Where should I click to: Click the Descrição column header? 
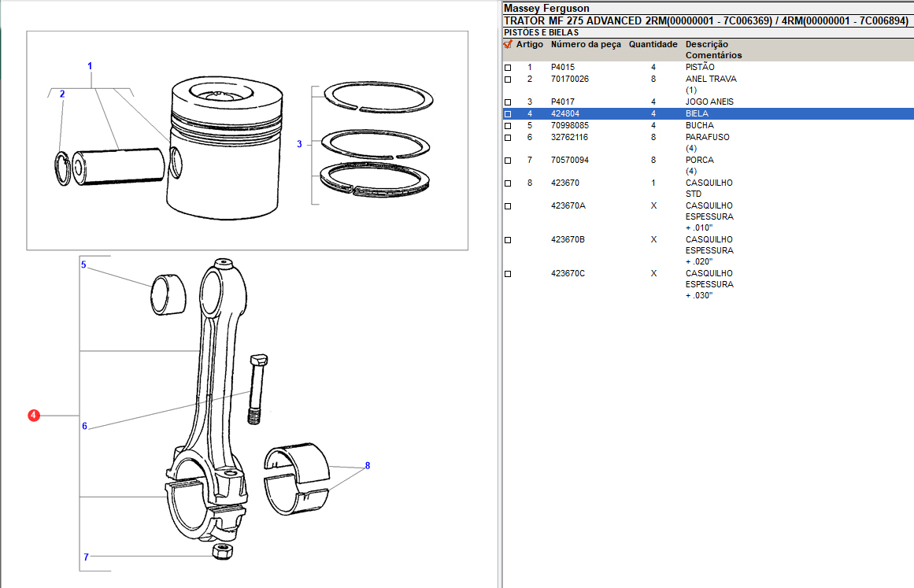[x=706, y=45]
